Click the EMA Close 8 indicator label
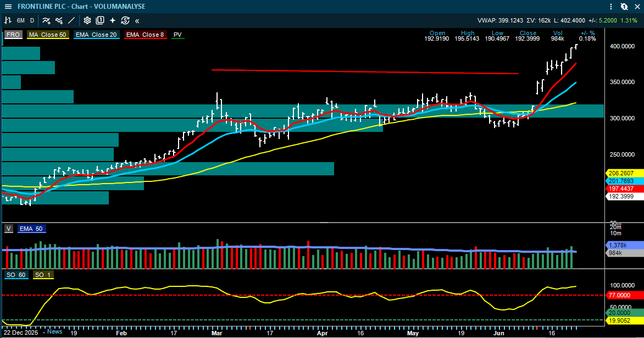The height and width of the screenshot is (338, 644). (145, 35)
